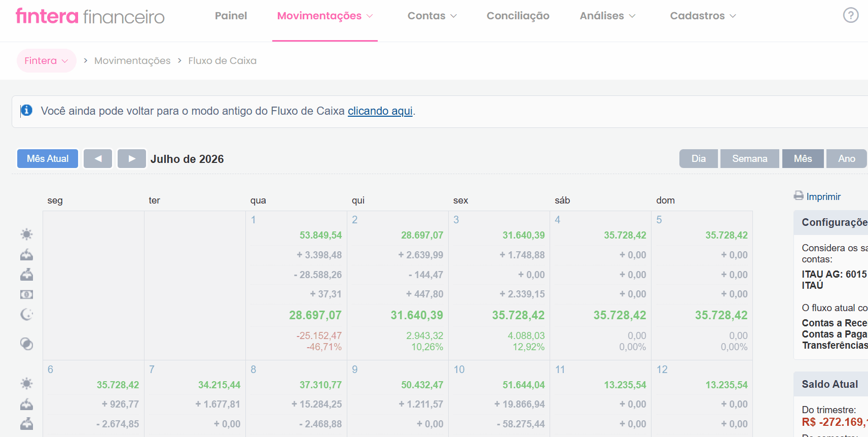Click the cash banknote icon in the first week row

point(26,294)
